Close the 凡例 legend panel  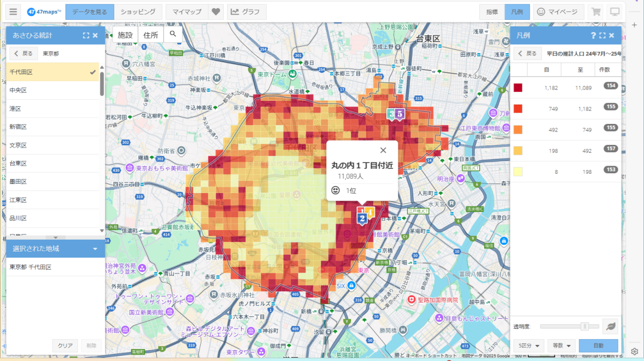[612, 35]
